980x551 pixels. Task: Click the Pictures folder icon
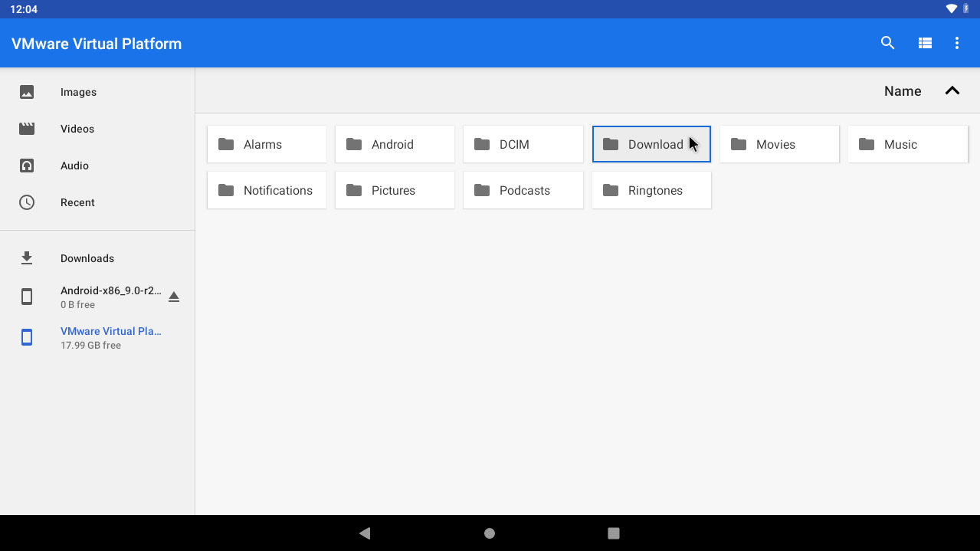354,190
